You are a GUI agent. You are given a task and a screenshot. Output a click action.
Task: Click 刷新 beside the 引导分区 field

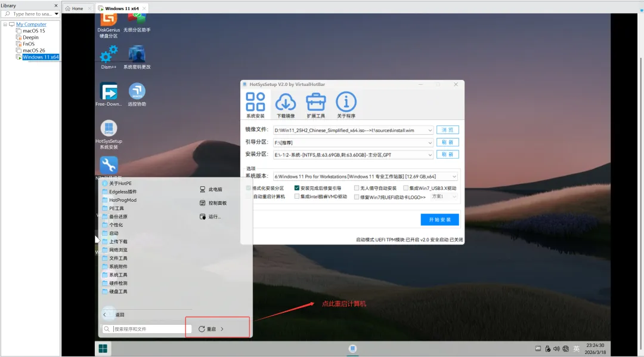(x=448, y=142)
